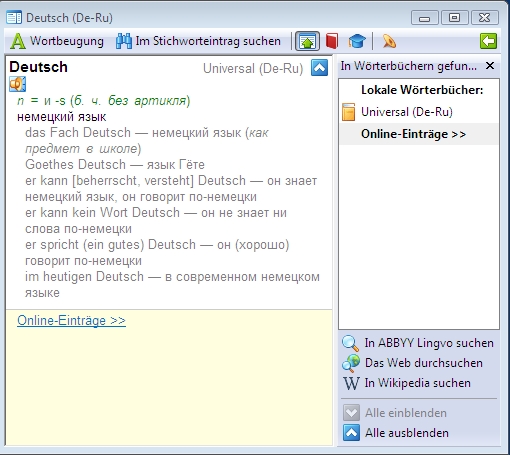Click the orange book icon beside Universal
510x455 pixels.
[x=348, y=112]
